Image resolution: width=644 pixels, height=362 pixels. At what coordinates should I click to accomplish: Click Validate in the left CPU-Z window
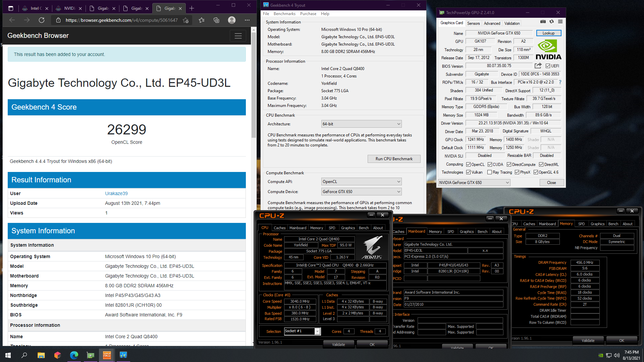pos(338,345)
